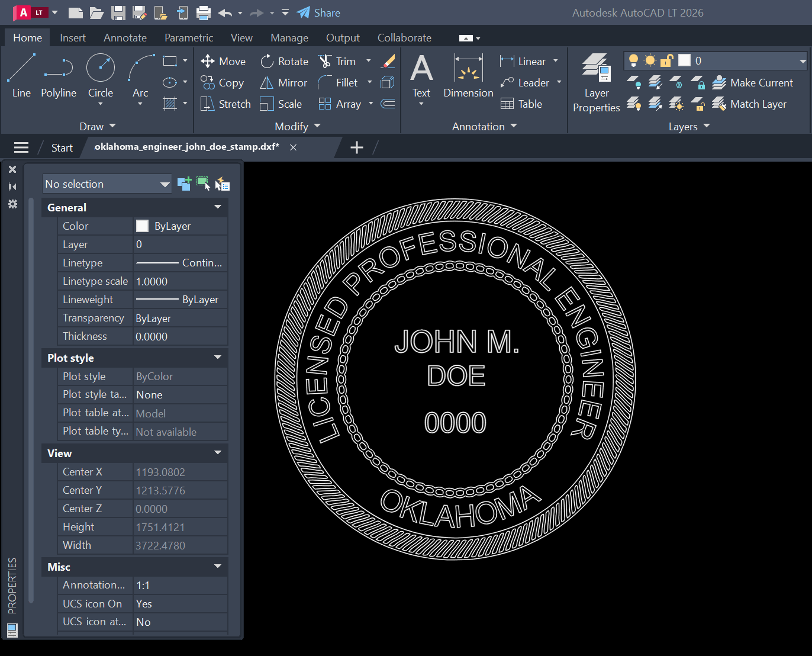
Task: Open the Parametric ribbon tab
Action: click(x=189, y=37)
